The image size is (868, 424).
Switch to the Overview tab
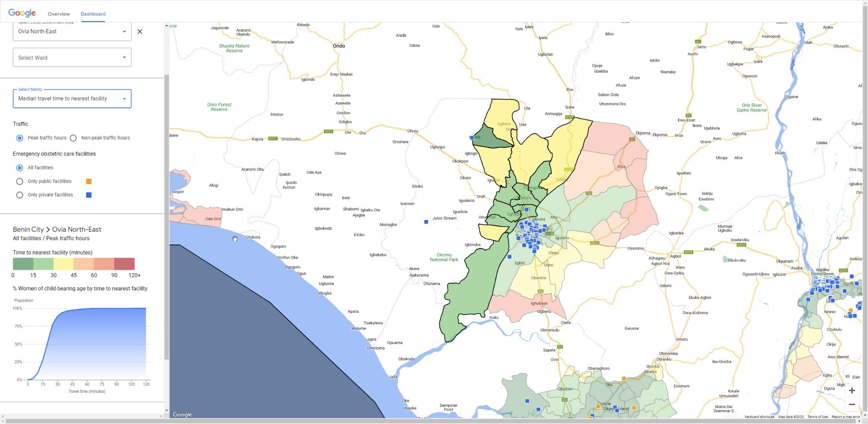click(x=59, y=14)
